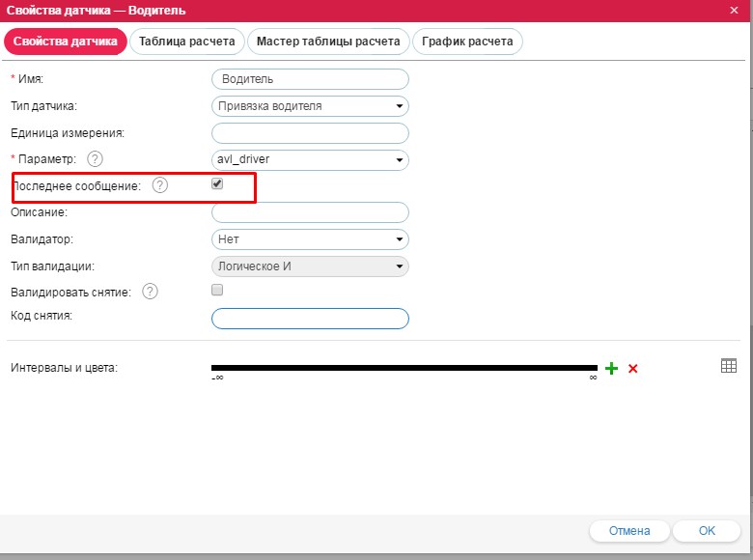Open the Тип датчика dropdown

309,106
